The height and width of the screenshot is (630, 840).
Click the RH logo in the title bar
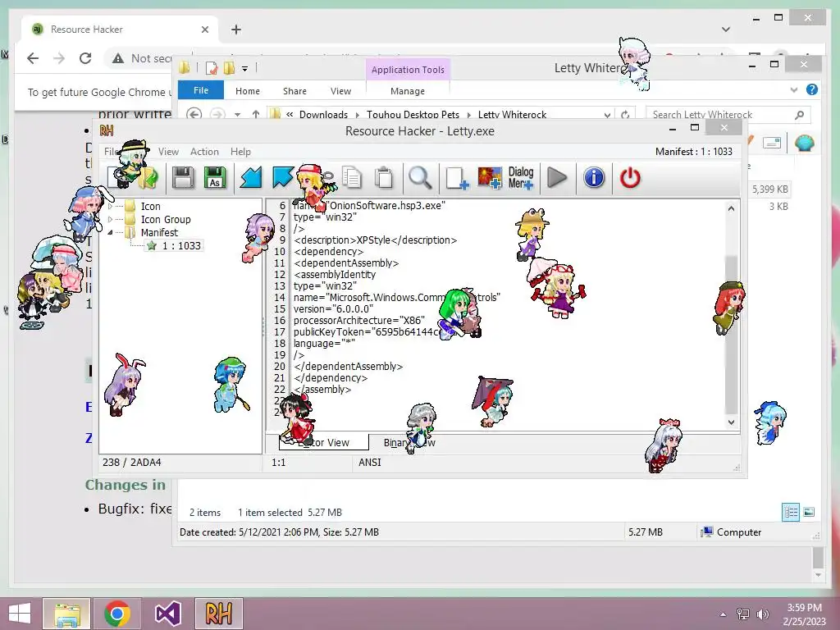[x=107, y=130]
